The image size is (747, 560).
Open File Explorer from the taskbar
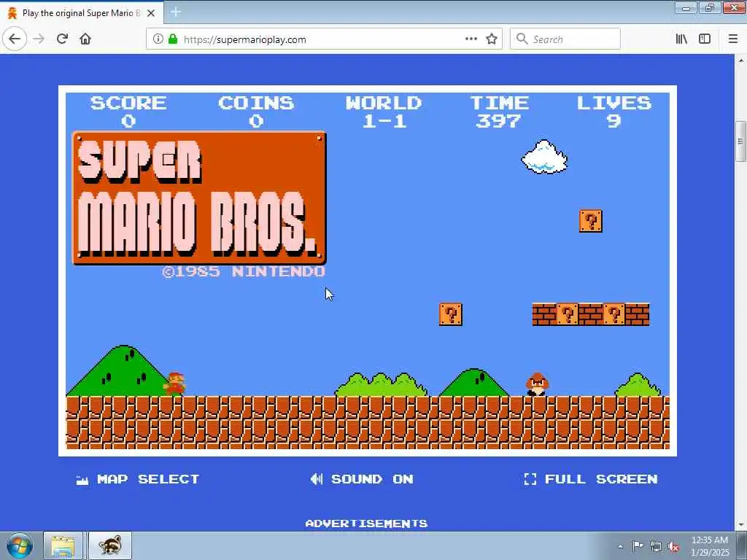pyautogui.click(x=63, y=545)
